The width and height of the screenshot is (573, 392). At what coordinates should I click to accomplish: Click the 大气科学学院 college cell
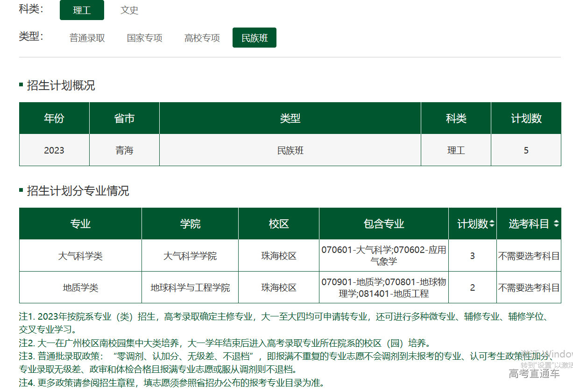coord(190,256)
